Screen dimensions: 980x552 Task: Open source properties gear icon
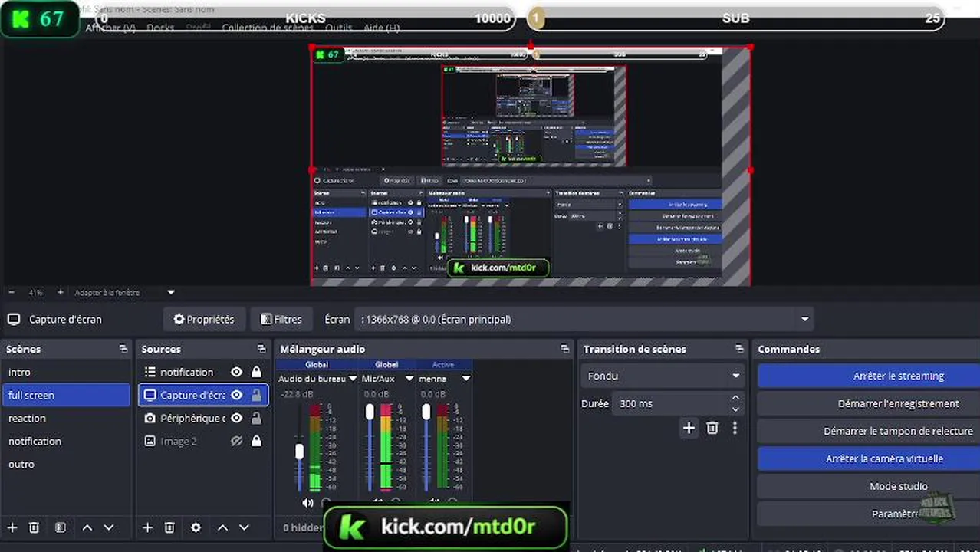point(196,527)
